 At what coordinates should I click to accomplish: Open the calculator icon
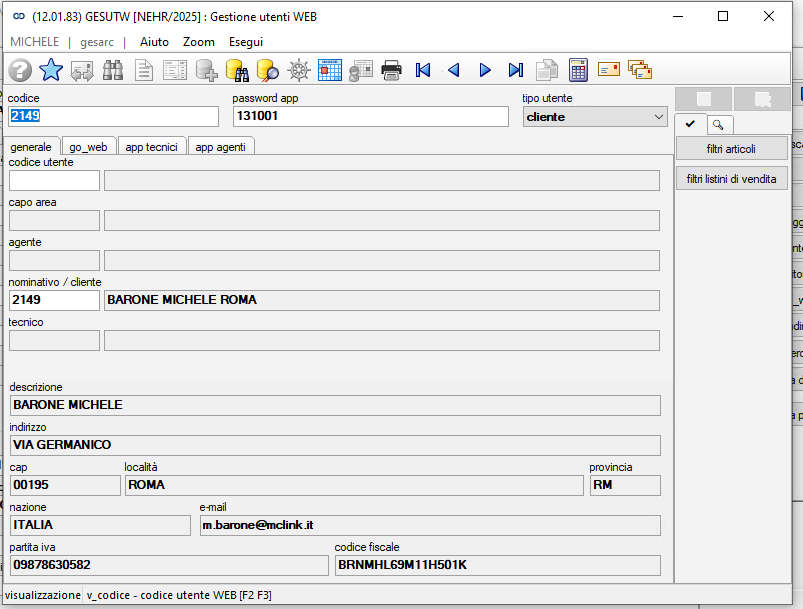click(578, 70)
